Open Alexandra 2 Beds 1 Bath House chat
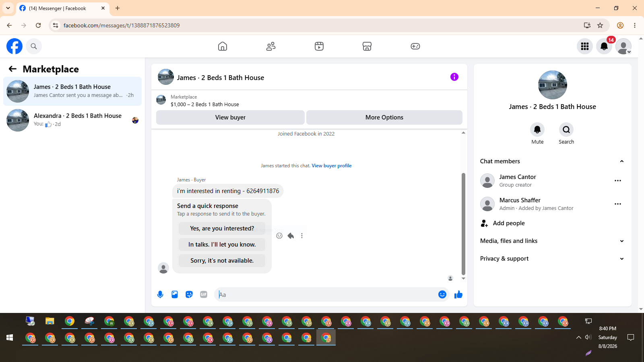The height and width of the screenshot is (362, 644). pos(72,120)
